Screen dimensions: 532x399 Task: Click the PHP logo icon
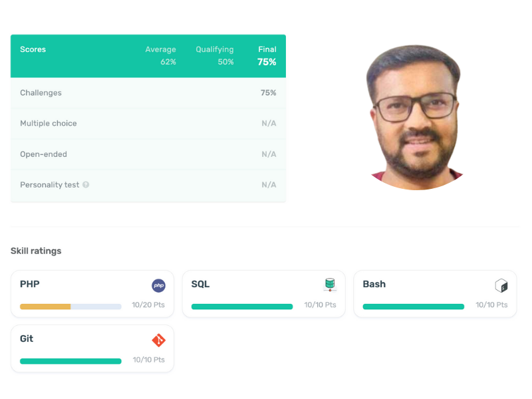tap(158, 285)
